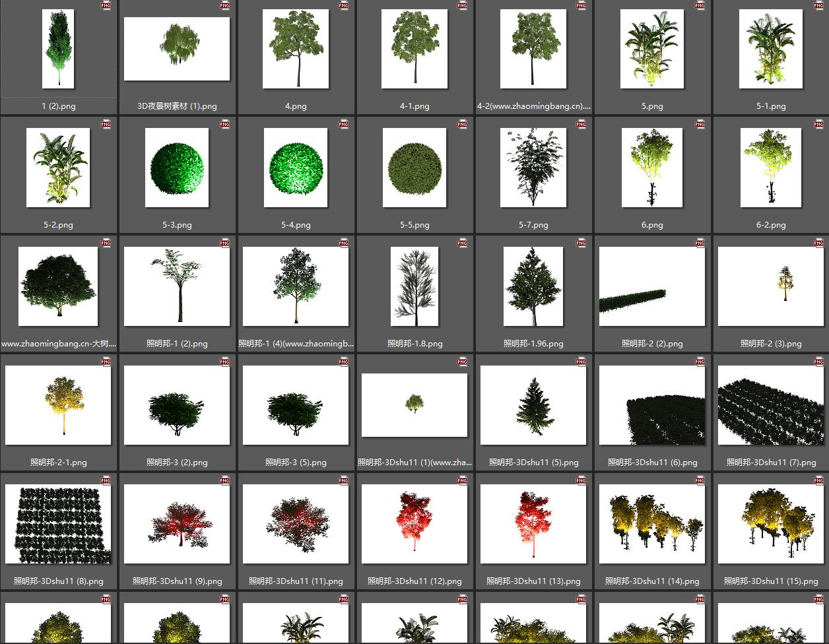Click the file name "照明邦-3Dshu11 (12).png"
Image resolution: width=829 pixels, height=644 pixels.
(414, 581)
